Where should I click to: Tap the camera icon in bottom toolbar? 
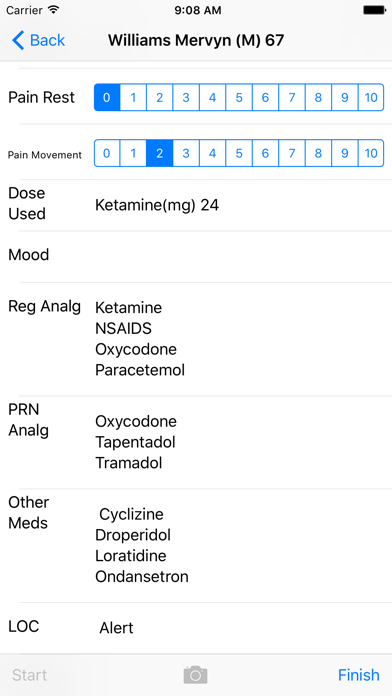pyautogui.click(x=195, y=675)
